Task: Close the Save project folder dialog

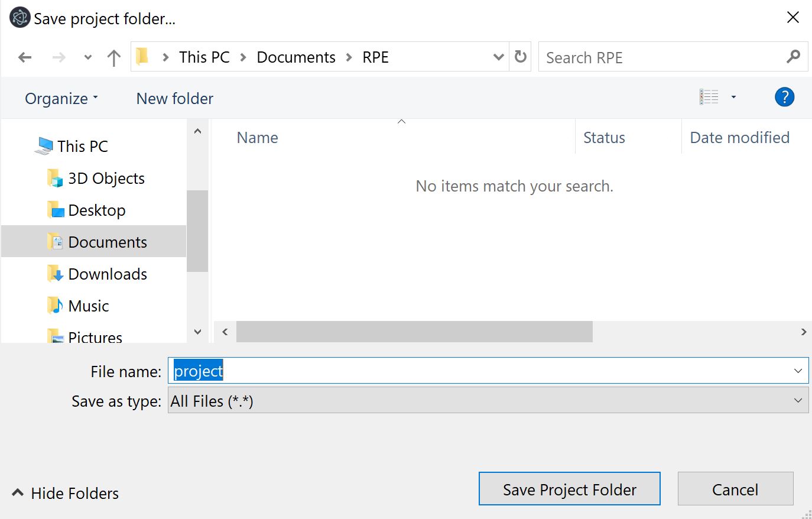Action: (x=793, y=18)
